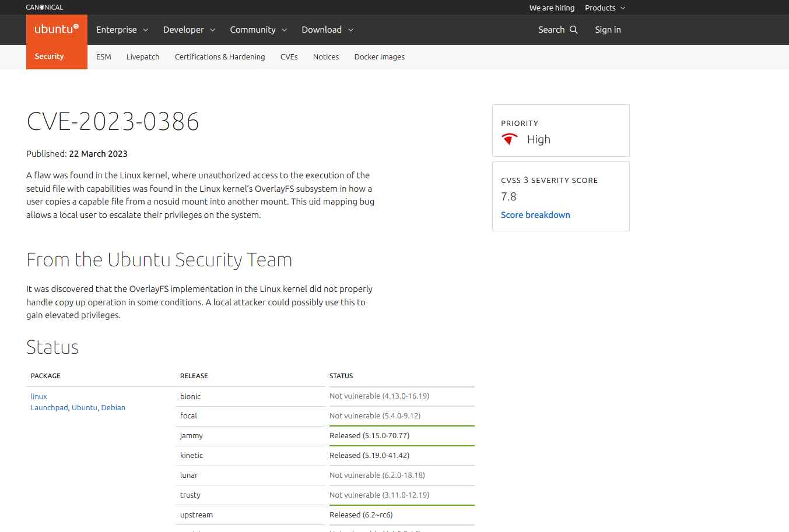Go to the Livepatch tab
The image size is (789, 532).
pyautogui.click(x=143, y=57)
